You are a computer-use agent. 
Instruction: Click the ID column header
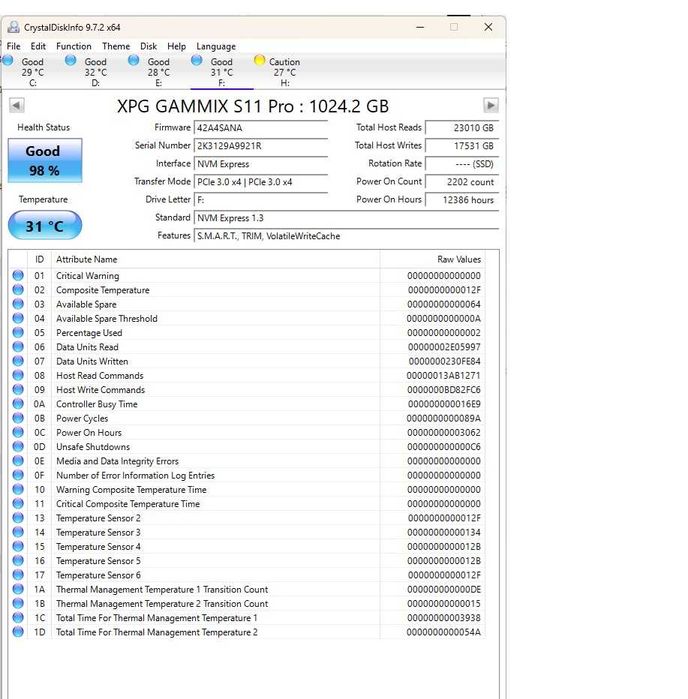(x=40, y=259)
